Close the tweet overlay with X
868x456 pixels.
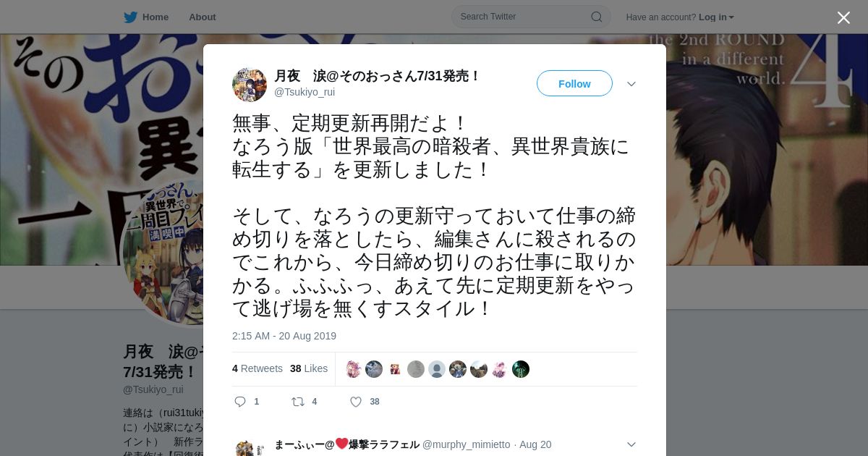click(x=843, y=17)
